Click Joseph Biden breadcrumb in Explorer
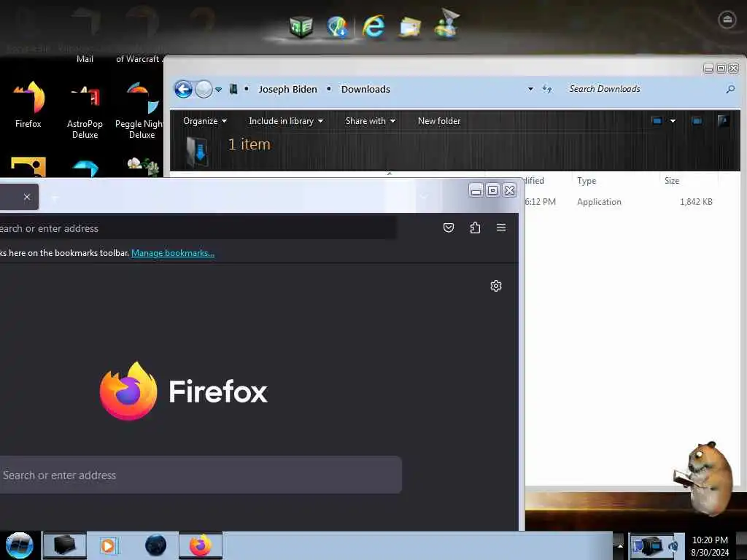This screenshot has height=560, width=747. click(x=287, y=89)
